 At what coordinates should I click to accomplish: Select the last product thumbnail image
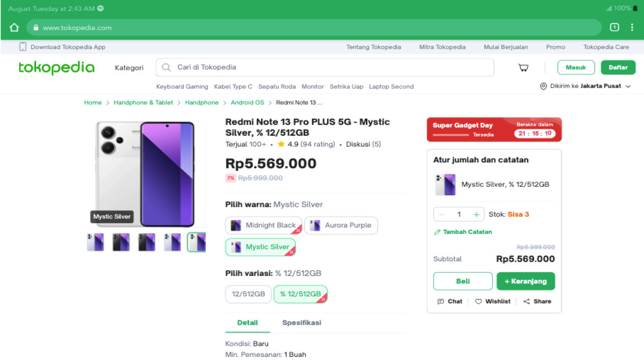(x=198, y=242)
